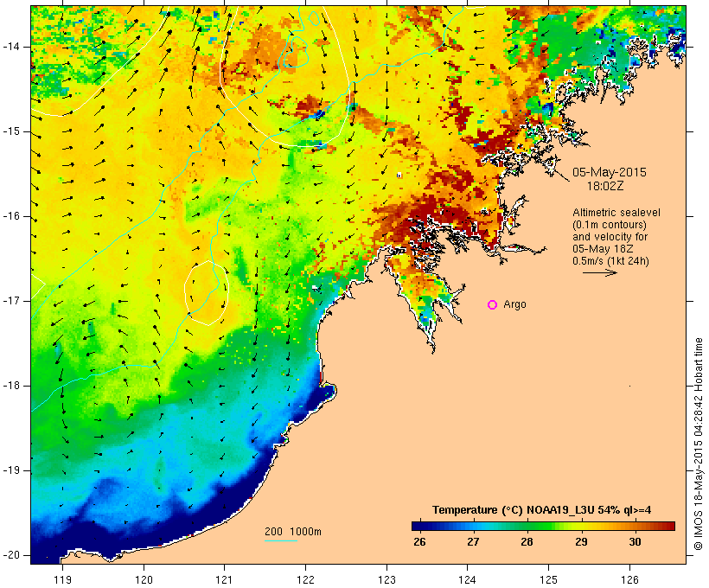
Task: Click the colorbar tick label 29
Action: point(581,542)
